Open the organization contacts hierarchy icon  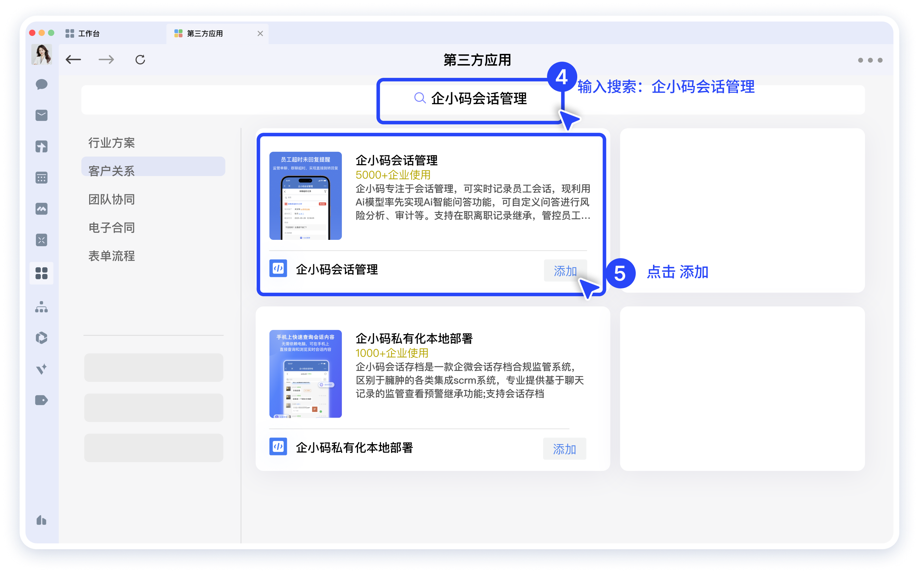coord(41,307)
